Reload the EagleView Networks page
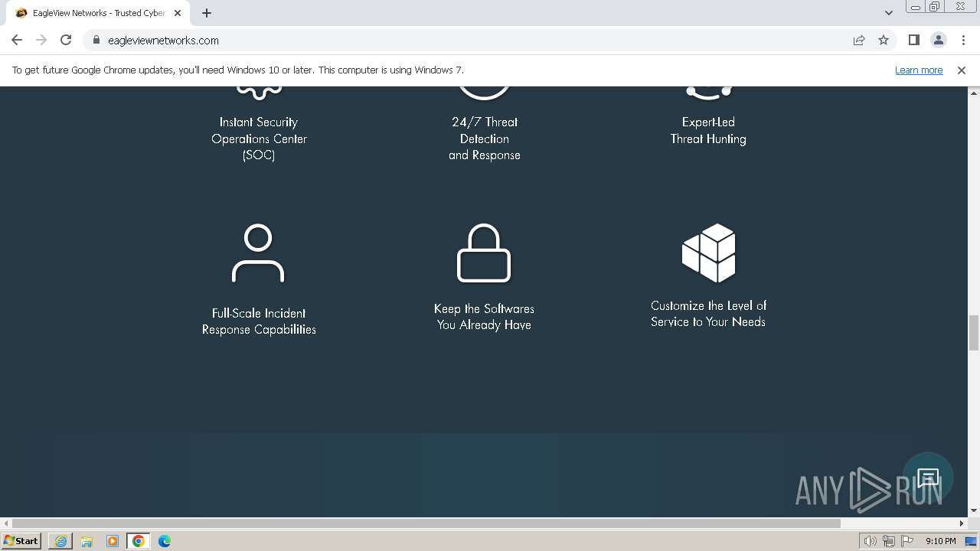This screenshot has width=980, height=551. [66, 40]
